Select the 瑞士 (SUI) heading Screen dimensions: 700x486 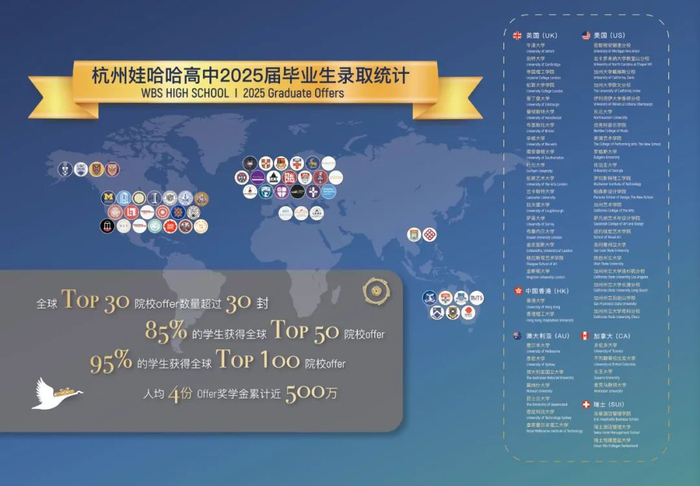click(x=609, y=405)
